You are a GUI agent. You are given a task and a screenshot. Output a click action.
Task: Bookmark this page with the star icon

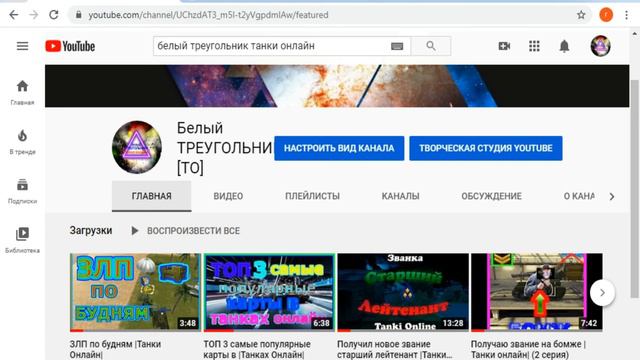tap(581, 15)
